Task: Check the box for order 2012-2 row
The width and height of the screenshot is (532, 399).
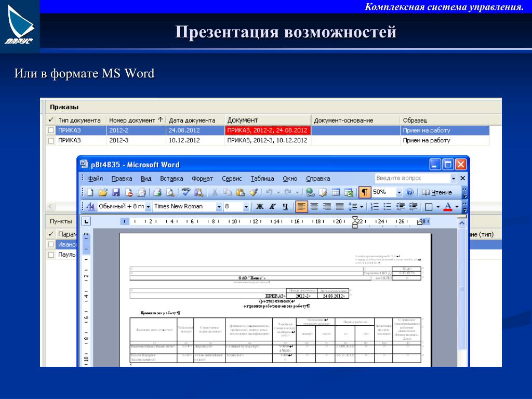Action: (x=51, y=130)
